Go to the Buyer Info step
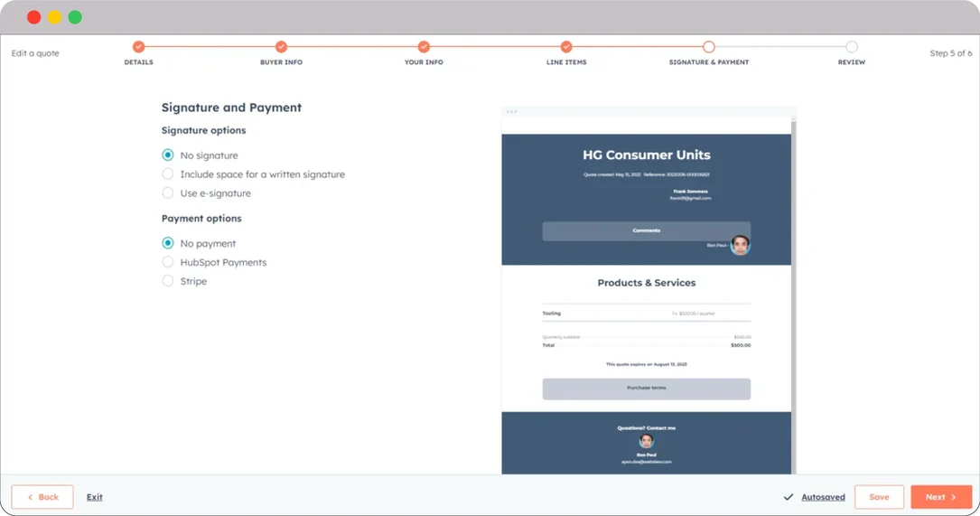Screen dimensions: 980x516 point(281,47)
